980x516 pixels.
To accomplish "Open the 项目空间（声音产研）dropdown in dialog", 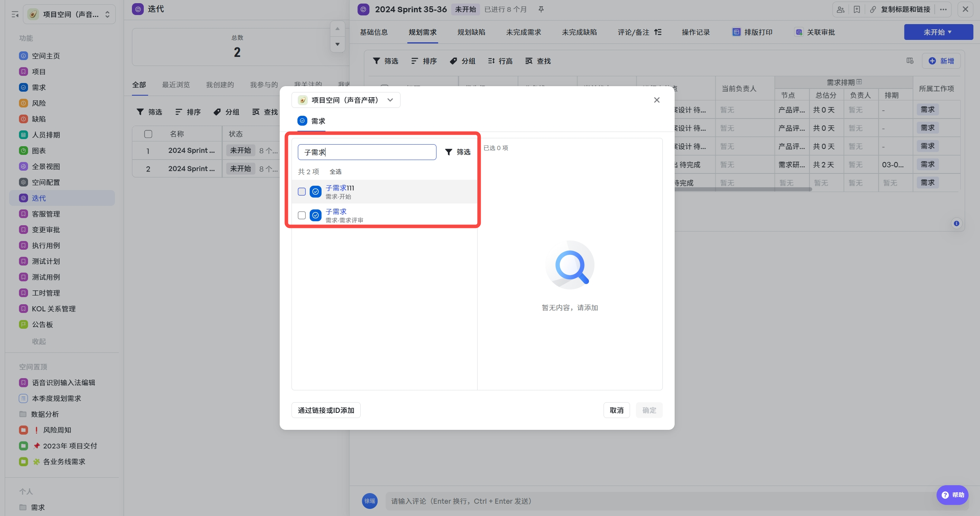I will point(346,100).
